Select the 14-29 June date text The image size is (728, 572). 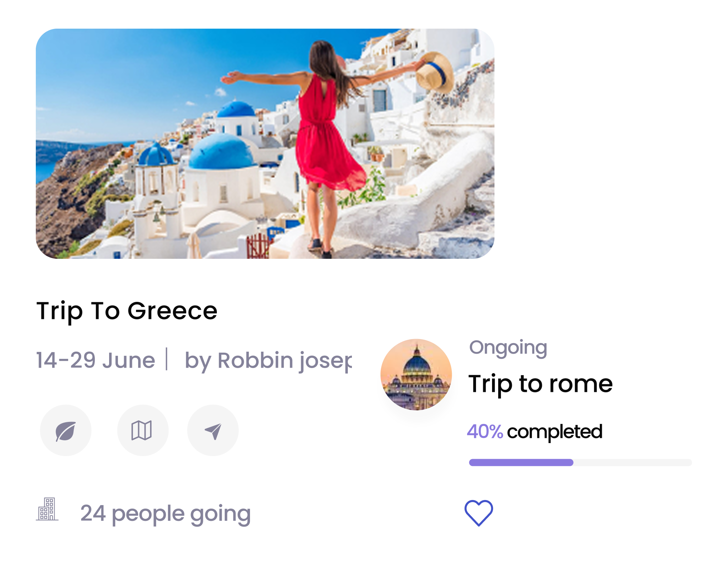95,360
